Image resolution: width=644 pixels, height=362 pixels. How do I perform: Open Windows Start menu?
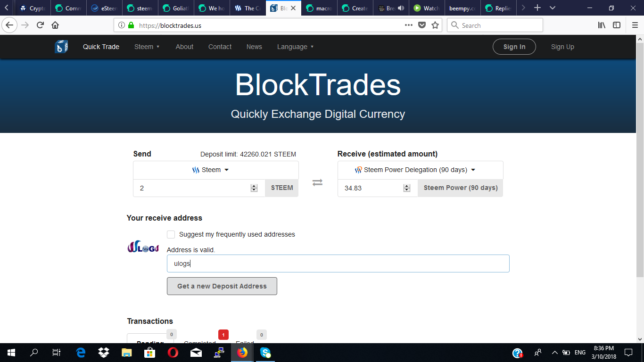(x=11, y=352)
